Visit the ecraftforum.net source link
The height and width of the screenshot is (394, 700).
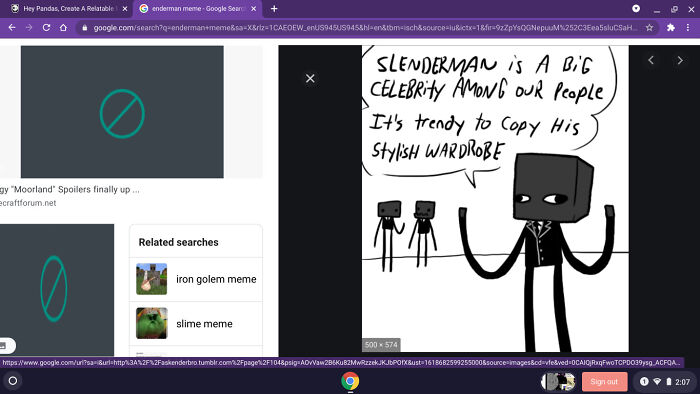(28, 203)
